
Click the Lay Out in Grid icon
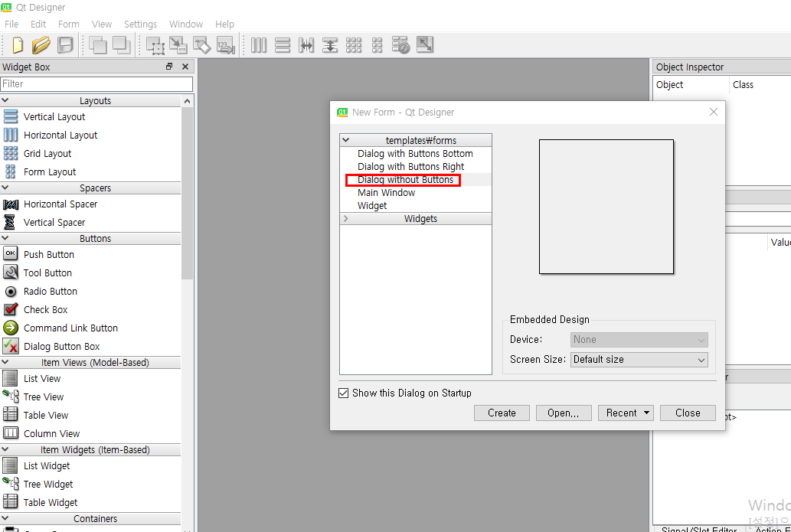click(354, 45)
